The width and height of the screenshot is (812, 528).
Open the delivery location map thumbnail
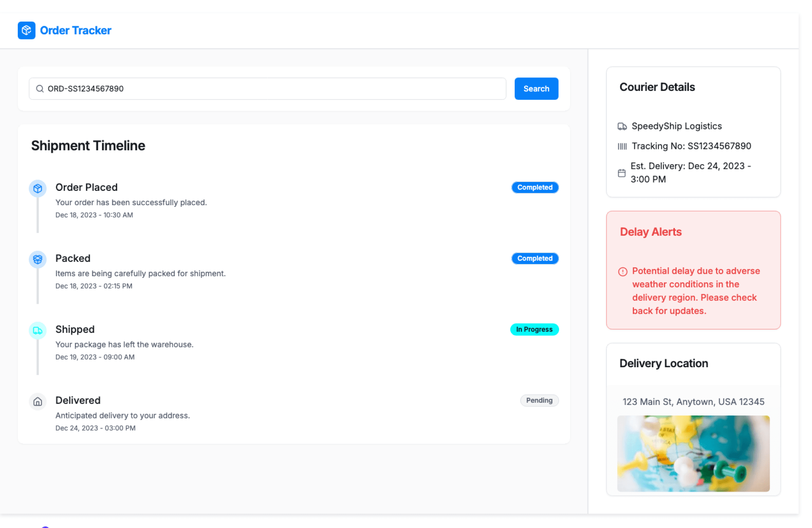coord(693,454)
